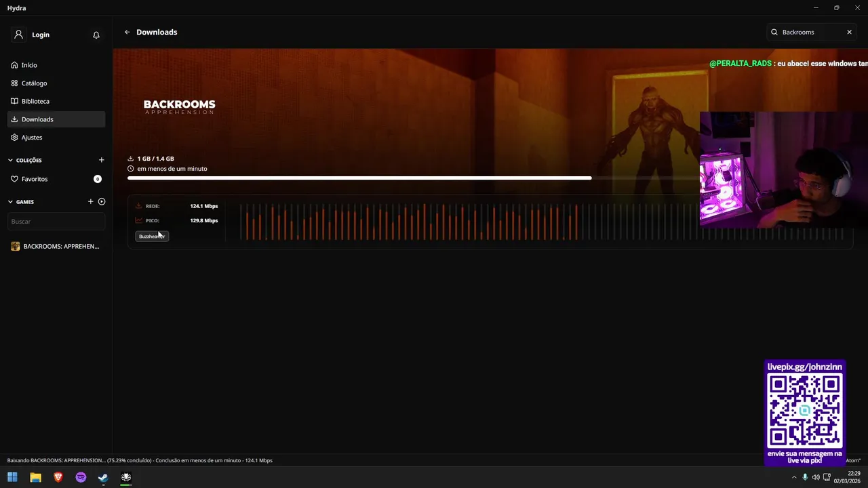Go to Início in sidebar
The width and height of the screenshot is (868, 488).
click(x=56, y=65)
